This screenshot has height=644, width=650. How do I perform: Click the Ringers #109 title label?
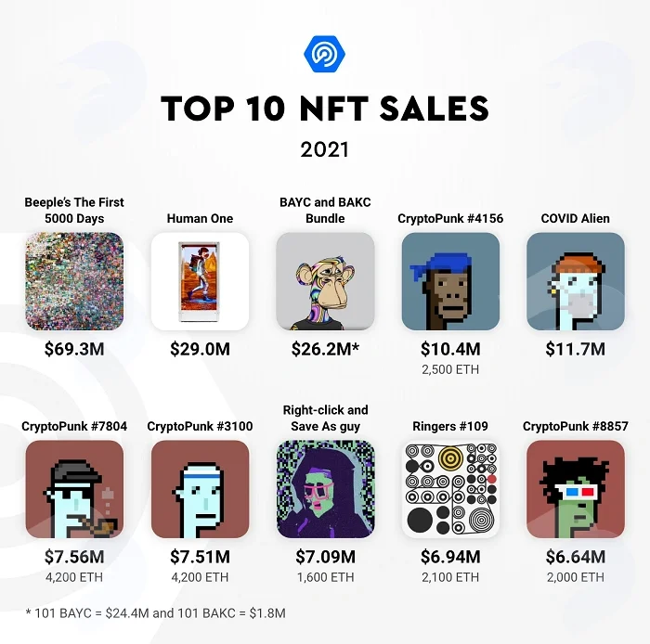(450, 426)
